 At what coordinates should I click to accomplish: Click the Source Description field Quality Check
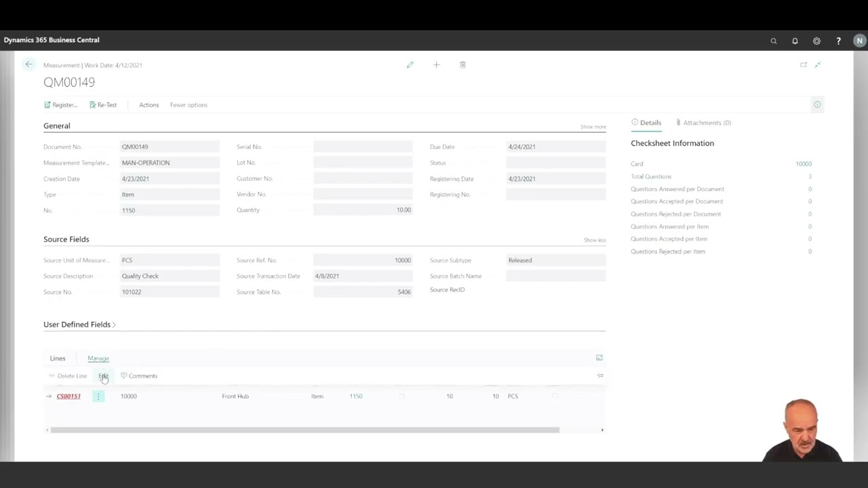coord(170,277)
